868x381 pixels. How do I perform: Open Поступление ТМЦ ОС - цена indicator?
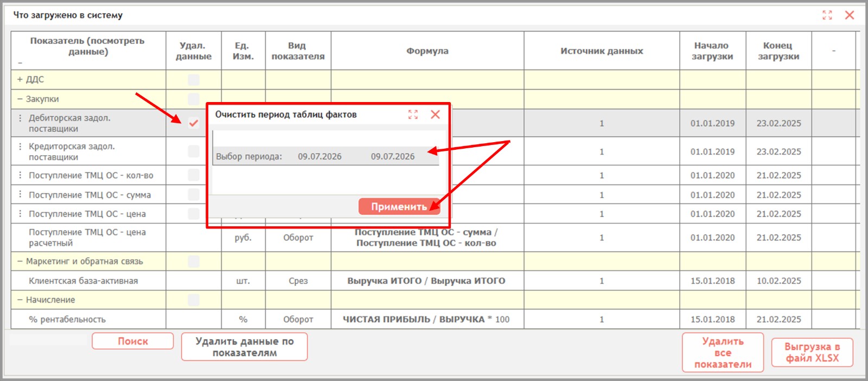click(x=87, y=214)
